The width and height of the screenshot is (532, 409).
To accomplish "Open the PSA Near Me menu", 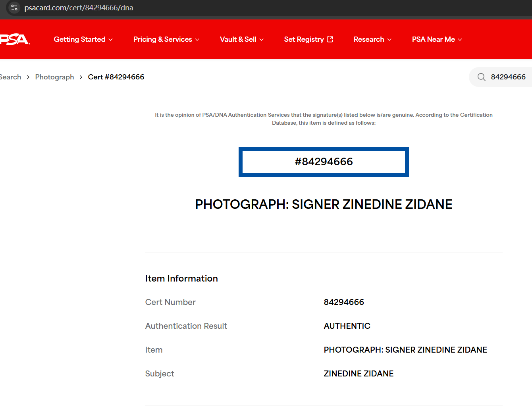I will [x=437, y=39].
